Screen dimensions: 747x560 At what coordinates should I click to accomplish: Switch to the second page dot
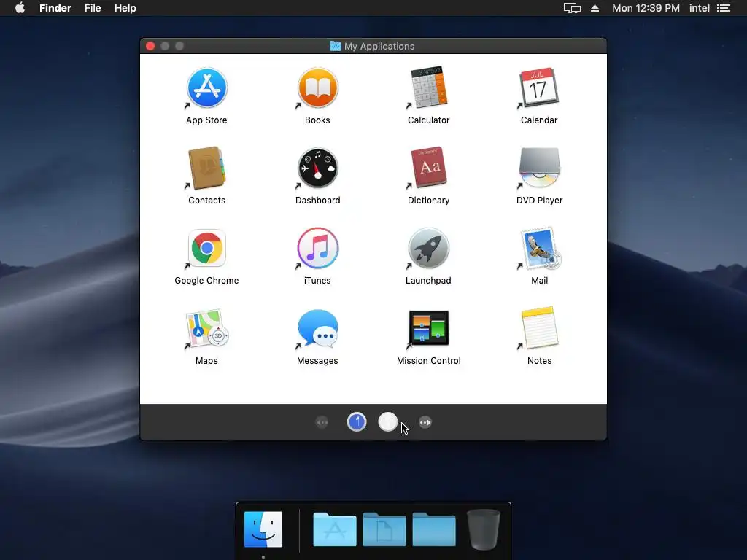[x=388, y=422]
